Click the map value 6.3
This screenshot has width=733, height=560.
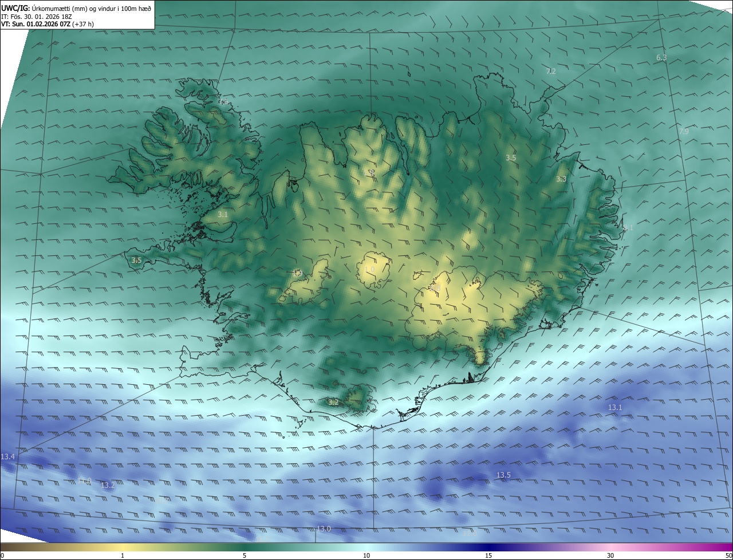(x=661, y=58)
